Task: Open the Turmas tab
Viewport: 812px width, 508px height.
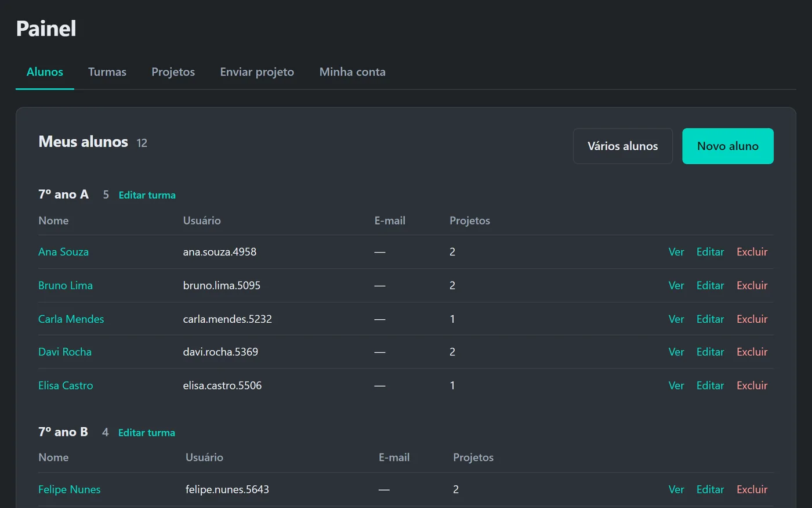Action: tap(107, 72)
